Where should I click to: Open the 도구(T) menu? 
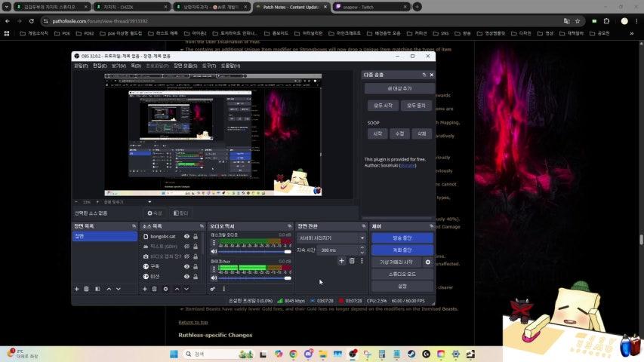[209, 66]
